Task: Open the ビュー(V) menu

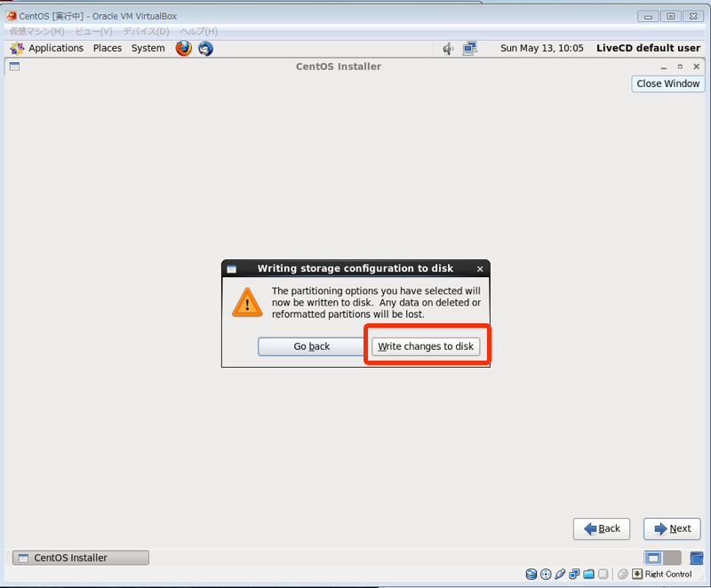Action: click(93, 31)
